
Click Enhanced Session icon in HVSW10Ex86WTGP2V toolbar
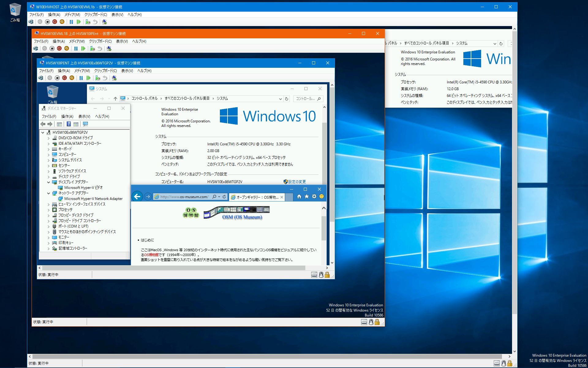coord(114,78)
